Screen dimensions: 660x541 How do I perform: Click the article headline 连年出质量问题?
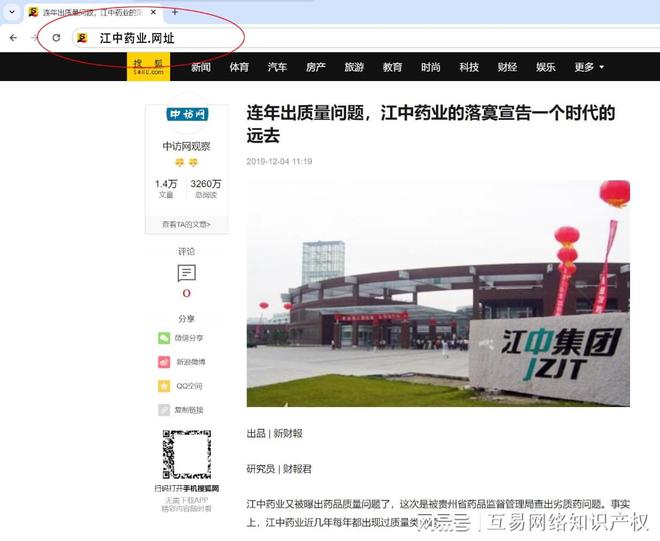tap(431, 124)
